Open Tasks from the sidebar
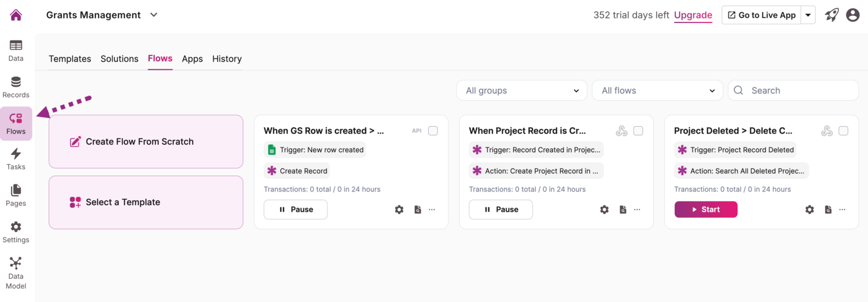This screenshot has height=302, width=868. [x=16, y=159]
